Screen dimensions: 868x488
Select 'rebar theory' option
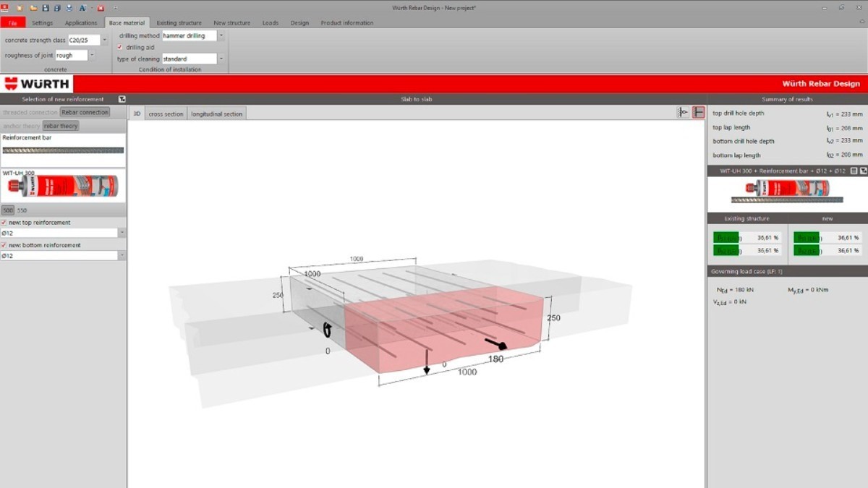[x=61, y=126]
